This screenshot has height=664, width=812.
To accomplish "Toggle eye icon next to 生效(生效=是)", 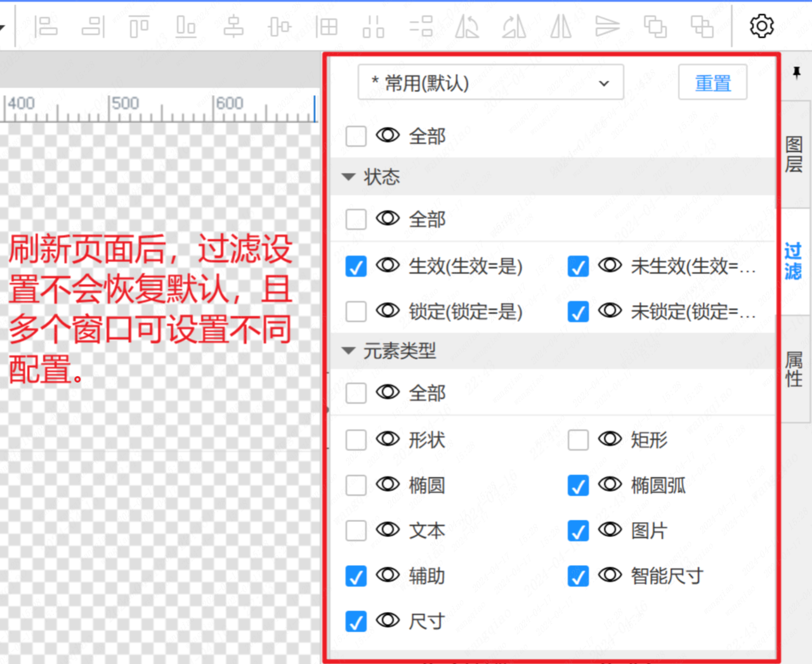I will click(x=388, y=265).
